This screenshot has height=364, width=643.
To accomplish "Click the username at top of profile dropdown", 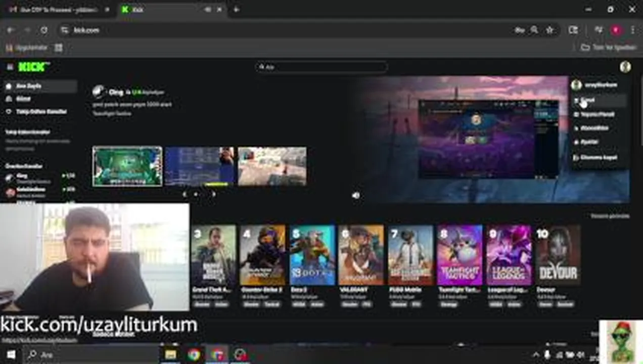I will coord(601,85).
